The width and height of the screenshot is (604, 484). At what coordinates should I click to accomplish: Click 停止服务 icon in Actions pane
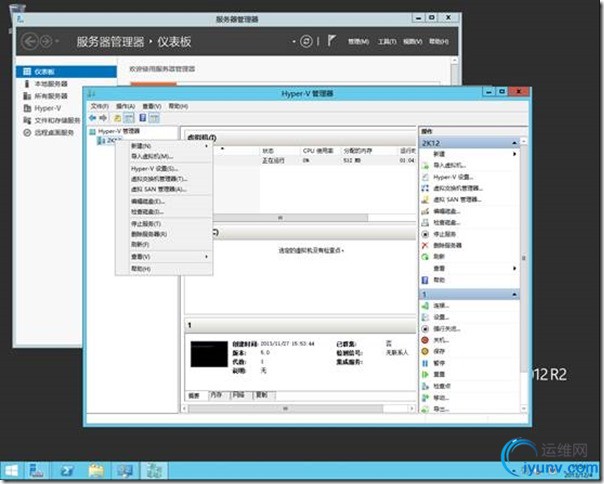(425, 234)
